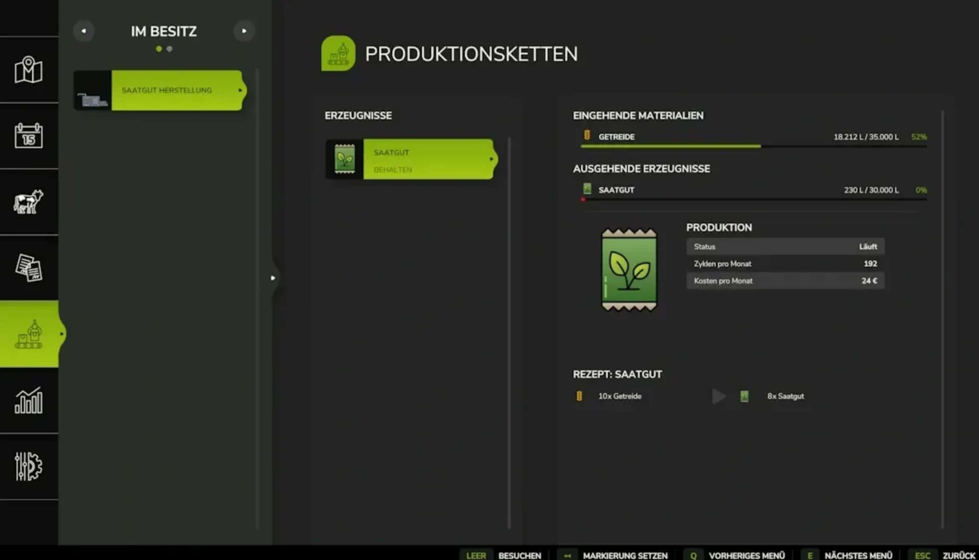Open the settings sliders gear icon
The image size is (979, 560).
click(x=29, y=466)
